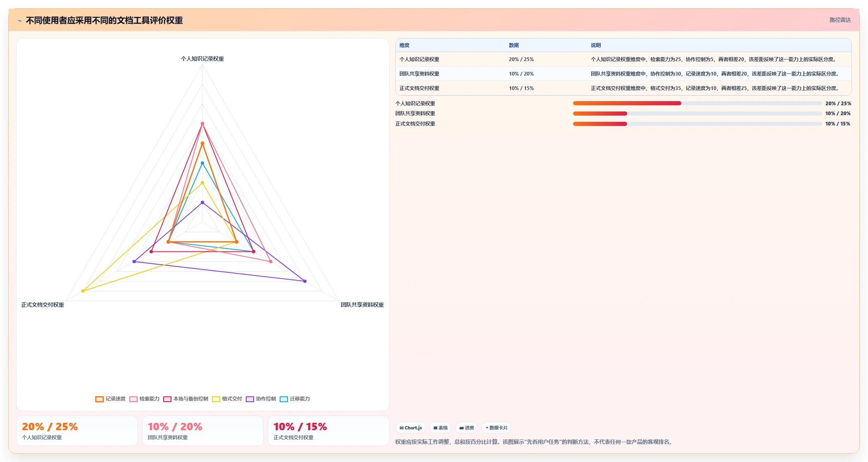Toggle the 格式交付 legend series
The height and width of the screenshot is (462, 868).
[227, 399]
